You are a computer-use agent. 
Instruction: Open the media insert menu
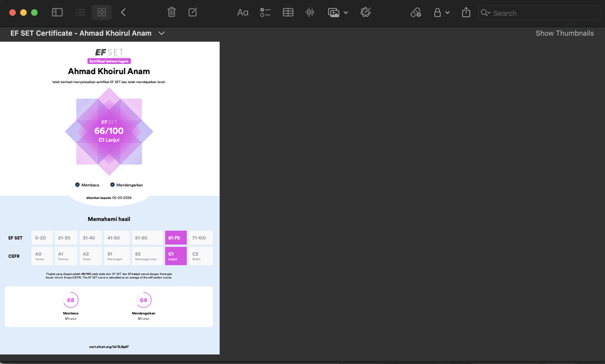(x=338, y=13)
